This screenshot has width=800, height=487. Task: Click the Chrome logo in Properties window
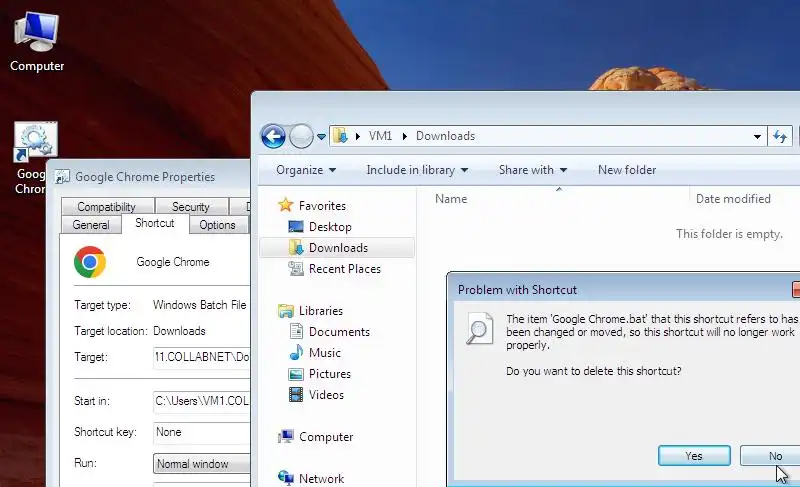coord(90,262)
